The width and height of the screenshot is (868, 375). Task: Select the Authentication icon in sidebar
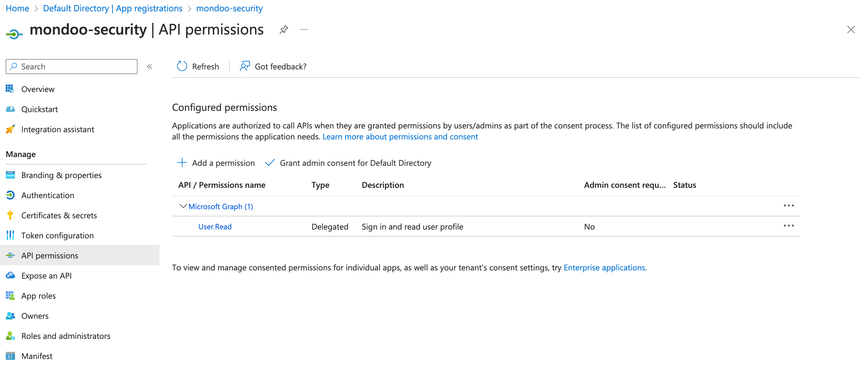tap(10, 195)
